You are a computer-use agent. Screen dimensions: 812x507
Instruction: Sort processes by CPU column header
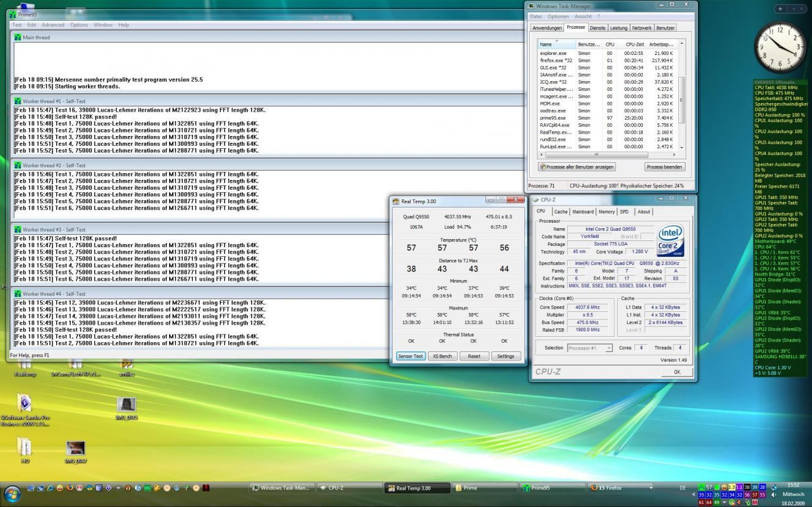[609, 44]
